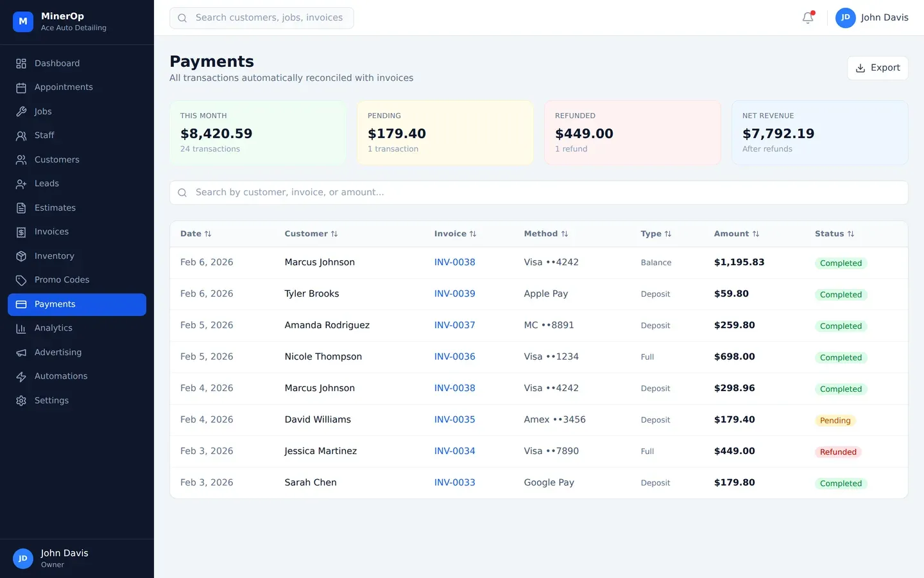Select the Jobs icon in sidebar
This screenshot has height=578, width=924.
click(21, 111)
